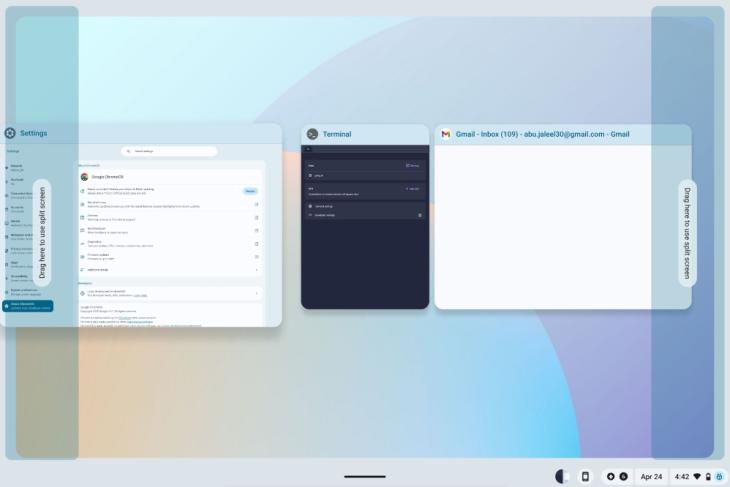Select the Gmail Inbox window preview
This screenshot has width=730, height=487.
(x=562, y=228)
